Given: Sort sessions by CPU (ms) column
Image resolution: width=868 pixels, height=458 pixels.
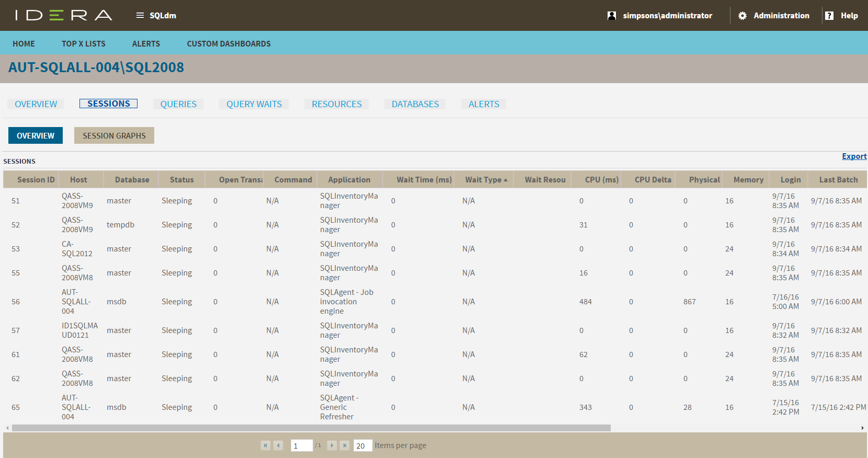Looking at the screenshot, I should tap(601, 180).
